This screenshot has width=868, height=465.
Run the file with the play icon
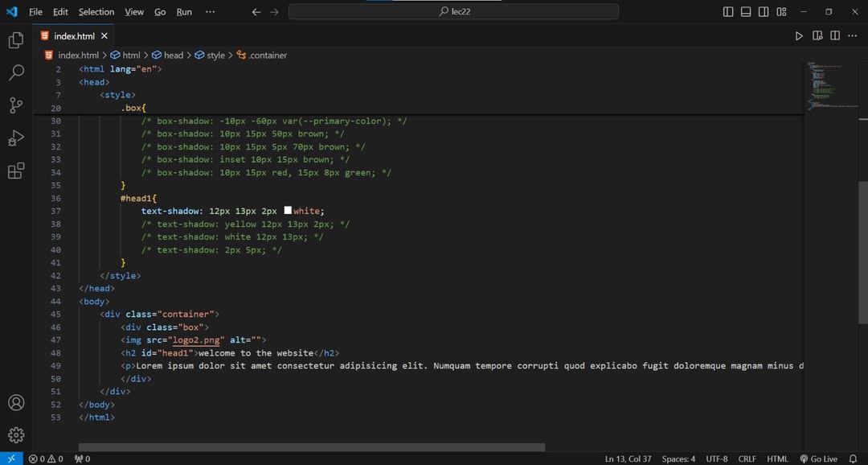799,36
